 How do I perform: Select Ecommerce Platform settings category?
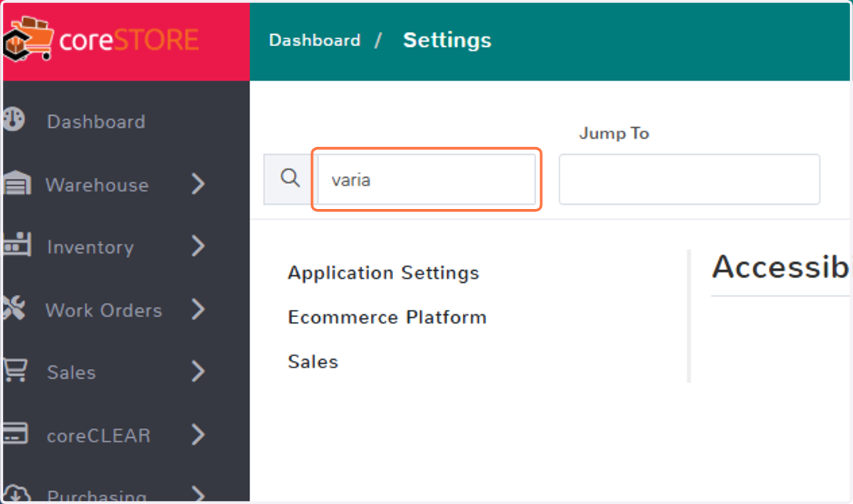point(387,317)
